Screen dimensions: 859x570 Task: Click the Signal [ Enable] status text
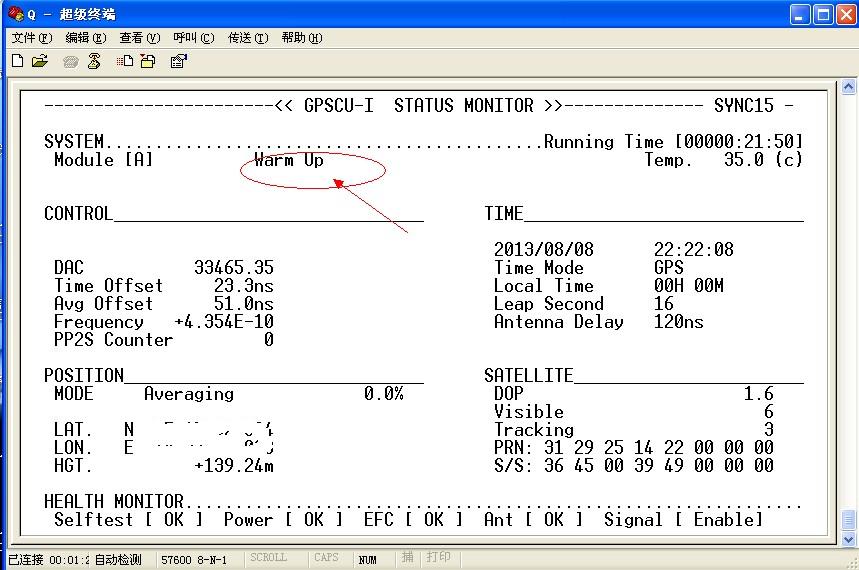click(x=683, y=520)
